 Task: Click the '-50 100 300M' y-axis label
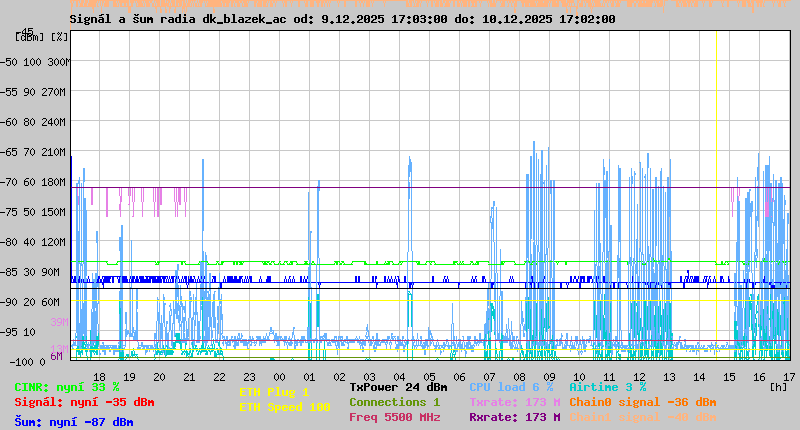[34, 62]
